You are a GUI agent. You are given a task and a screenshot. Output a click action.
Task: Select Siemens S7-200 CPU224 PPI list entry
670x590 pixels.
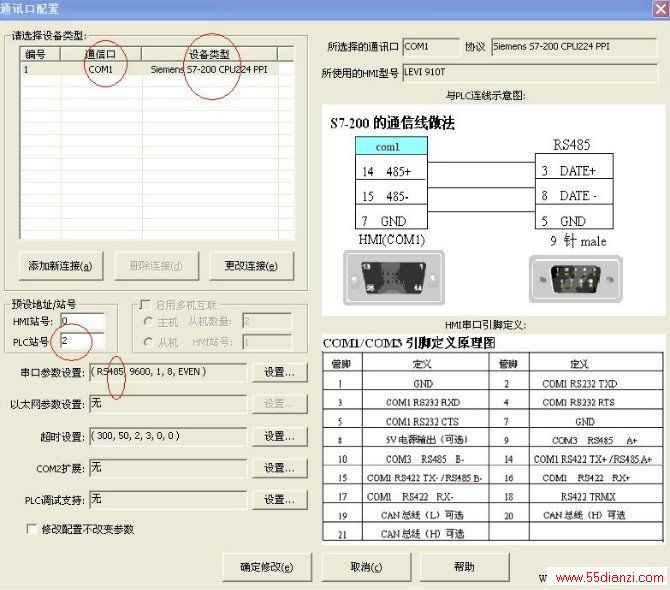[x=209, y=69]
